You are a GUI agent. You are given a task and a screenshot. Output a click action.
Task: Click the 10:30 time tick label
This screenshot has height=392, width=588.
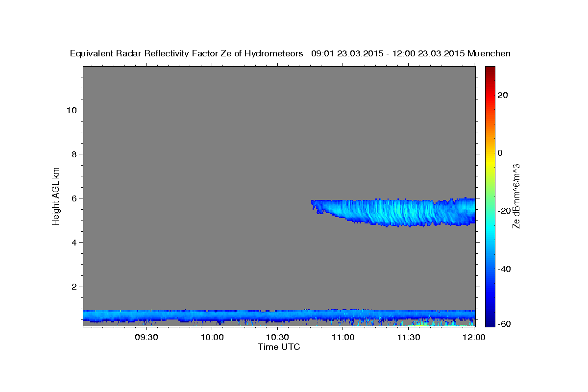coord(277,338)
